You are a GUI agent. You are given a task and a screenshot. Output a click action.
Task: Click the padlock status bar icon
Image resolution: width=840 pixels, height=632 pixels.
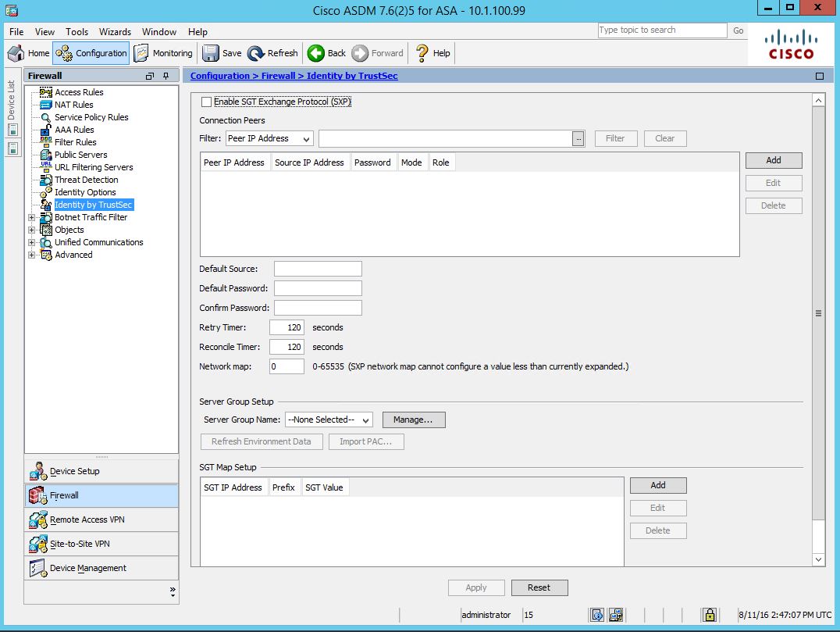pyautogui.click(x=710, y=615)
